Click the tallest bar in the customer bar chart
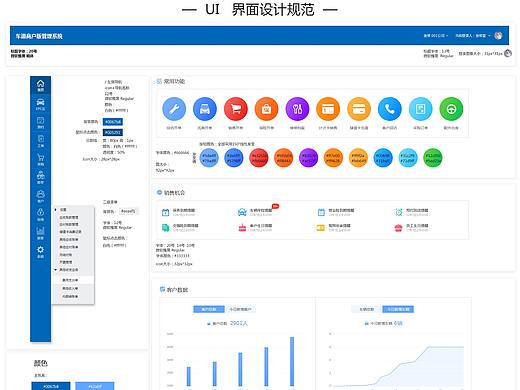Image resolution: width=520 pixels, height=390 pixels. [292, 361]
